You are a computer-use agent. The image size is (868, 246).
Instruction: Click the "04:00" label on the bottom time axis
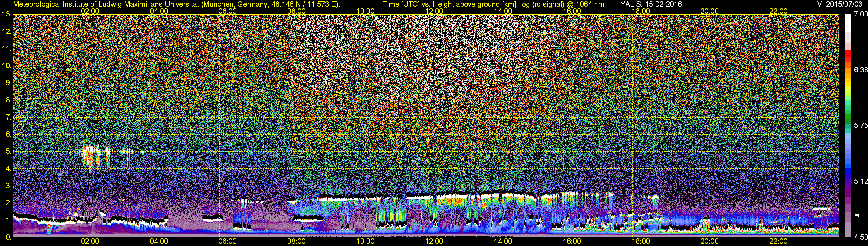[x=159, y=241]
